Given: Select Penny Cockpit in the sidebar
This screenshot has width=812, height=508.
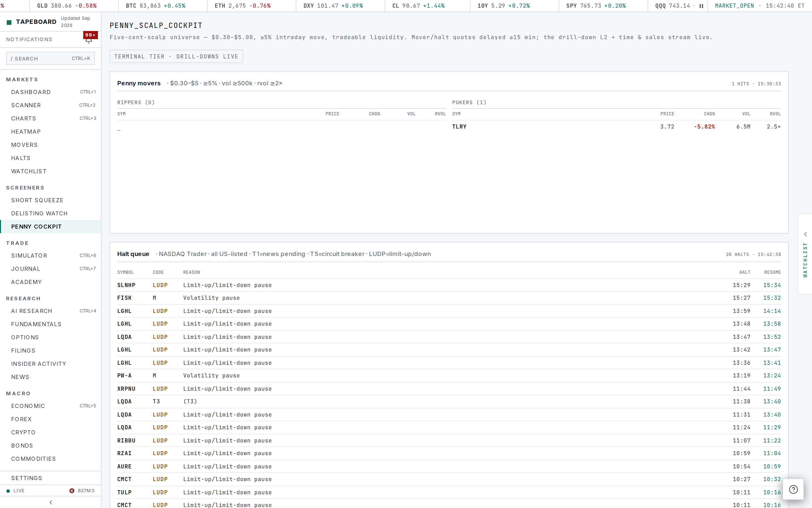Looking at the screenshot, I should (51, 227).
